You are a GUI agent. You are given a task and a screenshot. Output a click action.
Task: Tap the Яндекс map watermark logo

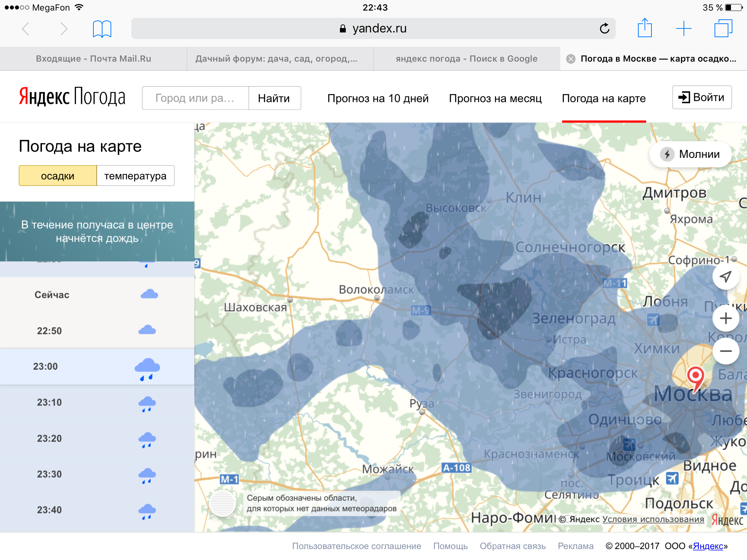point(727,520)
